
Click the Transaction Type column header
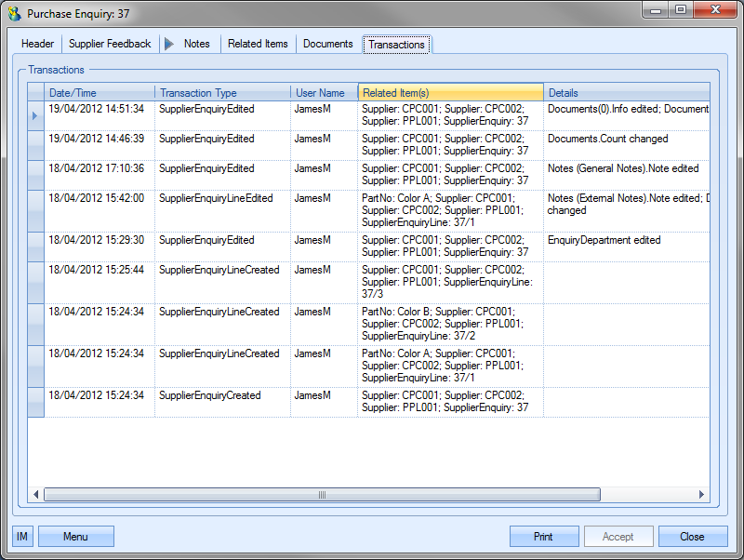pyautogui.click(x=222, y=93)
